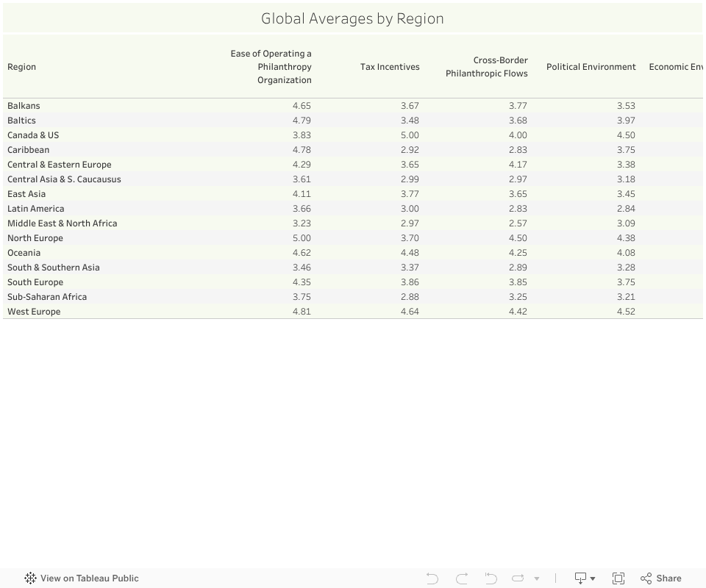Image resolution: width=706 pixels, height=588 pixels.
Task: Enter full screen mode icon
Action: pyautogui.click(x=618, y=578)
